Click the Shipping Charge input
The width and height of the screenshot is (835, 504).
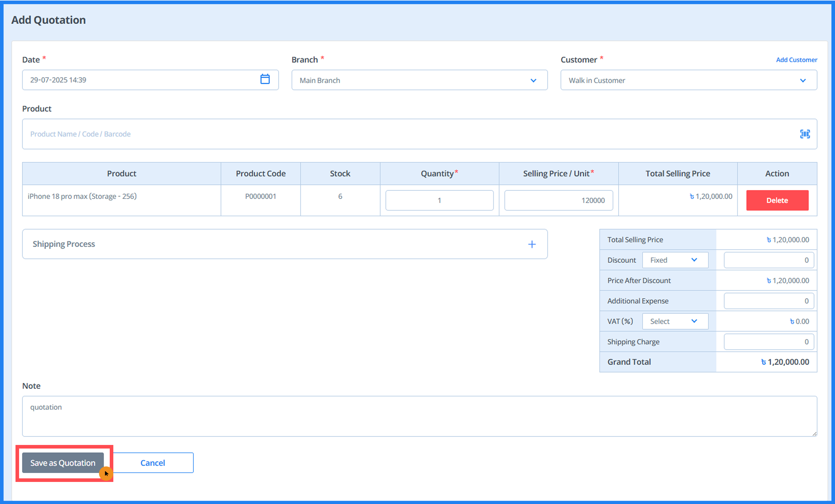point(768,342)
